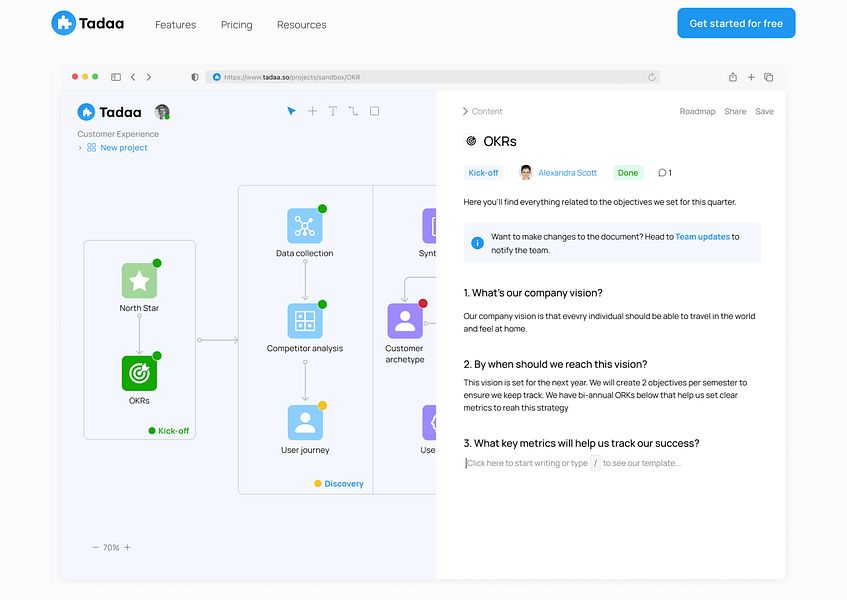
Task: Expand the New project tree item
Action: click(80, 148)
